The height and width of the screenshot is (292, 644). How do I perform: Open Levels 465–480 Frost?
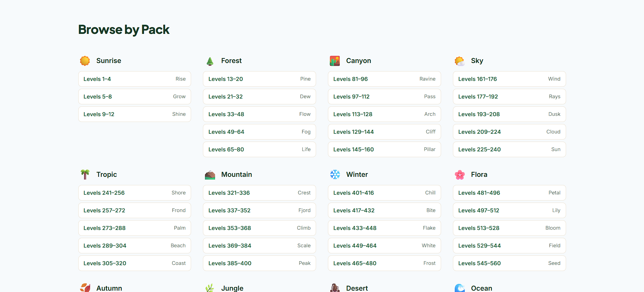(x=385, y=263)
